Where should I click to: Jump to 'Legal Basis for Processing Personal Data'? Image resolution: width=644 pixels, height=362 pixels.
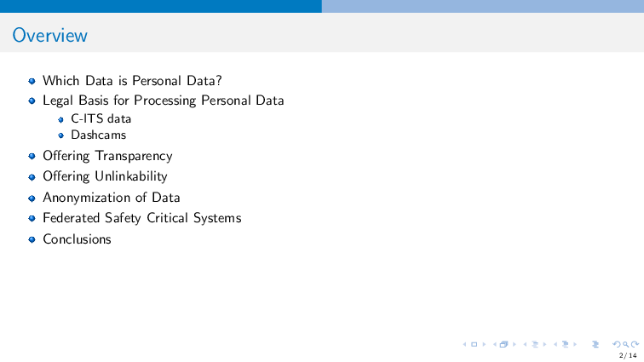click(x=163, y=101)
